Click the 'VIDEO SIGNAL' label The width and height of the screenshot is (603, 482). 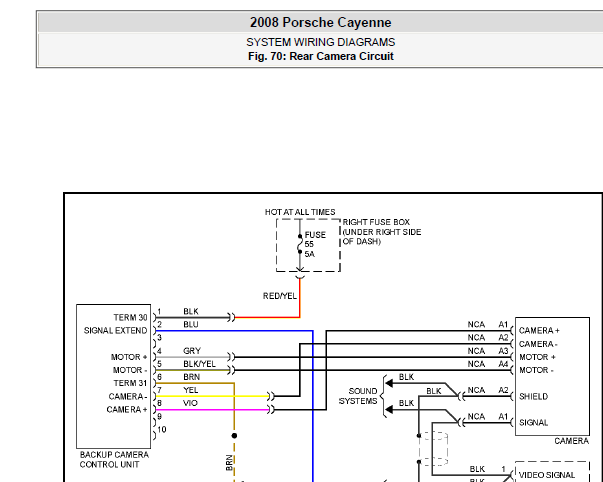click(x=547, y=475)
